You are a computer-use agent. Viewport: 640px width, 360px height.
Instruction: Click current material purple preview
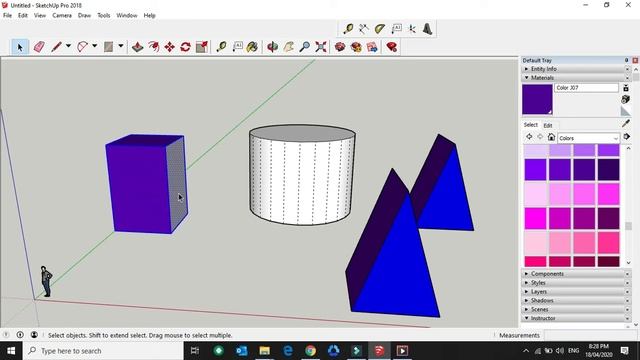click(537, 99)
